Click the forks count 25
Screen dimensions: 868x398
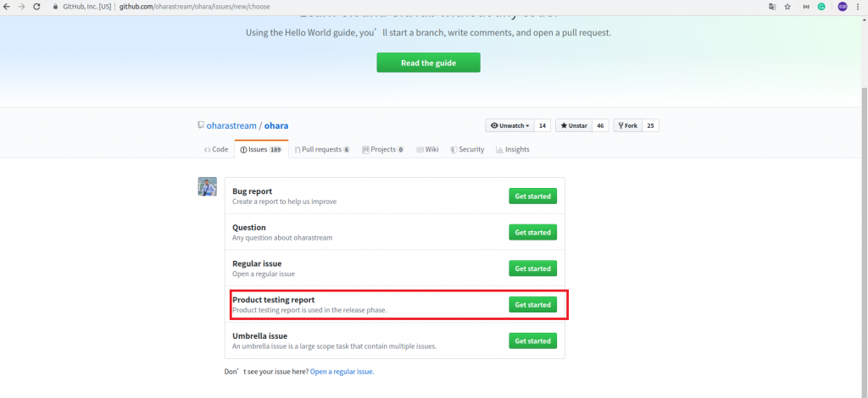click(650, 125)
